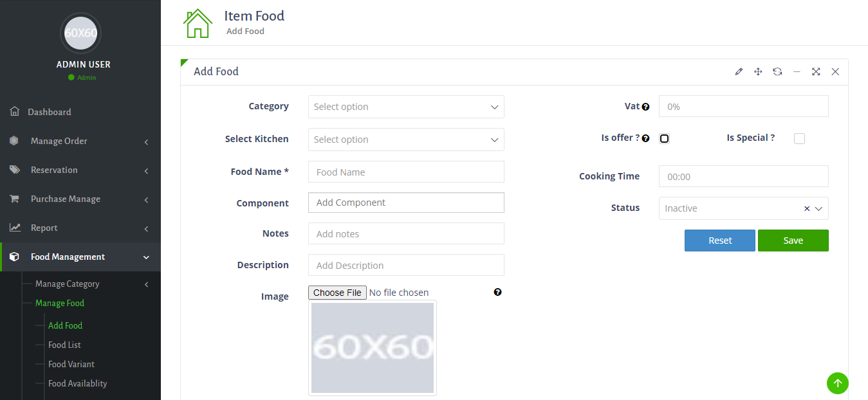This screenshot has height=400, width=868.
Task: Refresh the Add Food panel using reload icon
Action: click(x=777, y=71)
